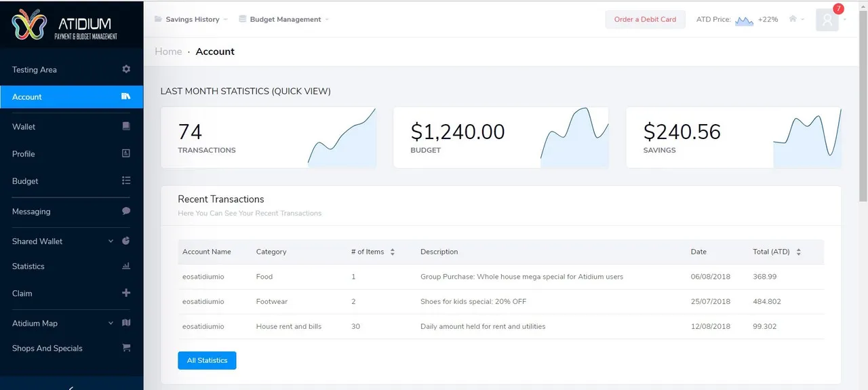
Task: Follow the Home breadcrumb link
Action: click(168, 52)
